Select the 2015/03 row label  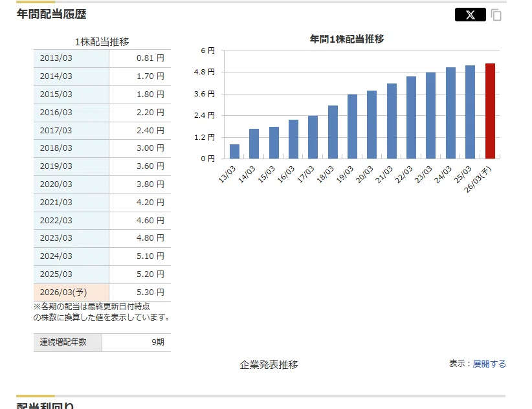pos(56,94)
